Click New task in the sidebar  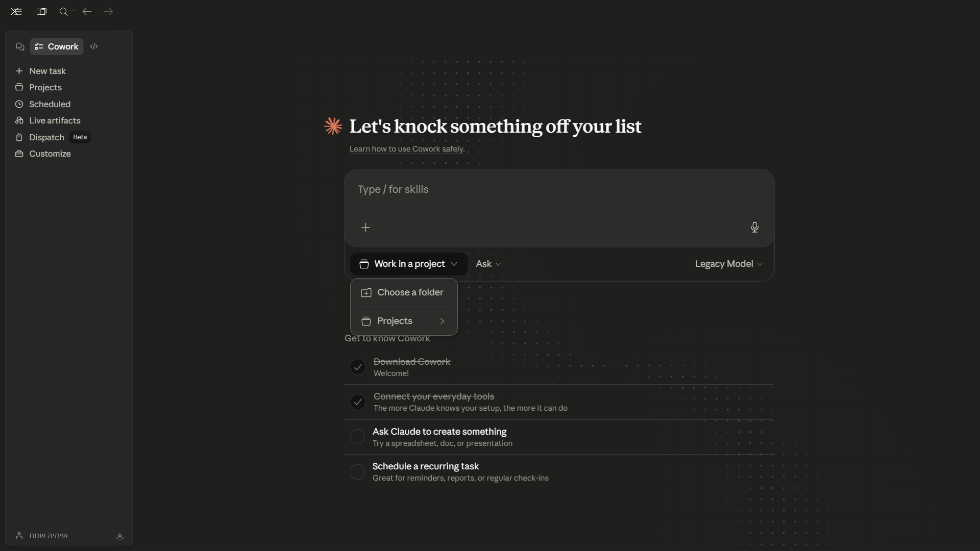(x=47, y=71)
